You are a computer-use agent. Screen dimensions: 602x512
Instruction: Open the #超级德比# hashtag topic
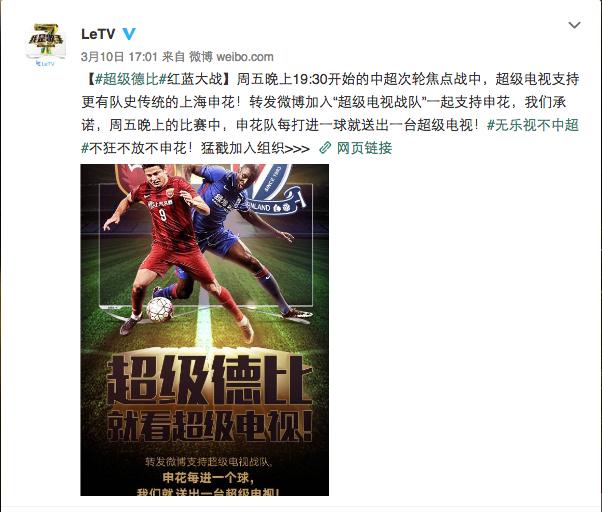(x=131, y=79)
